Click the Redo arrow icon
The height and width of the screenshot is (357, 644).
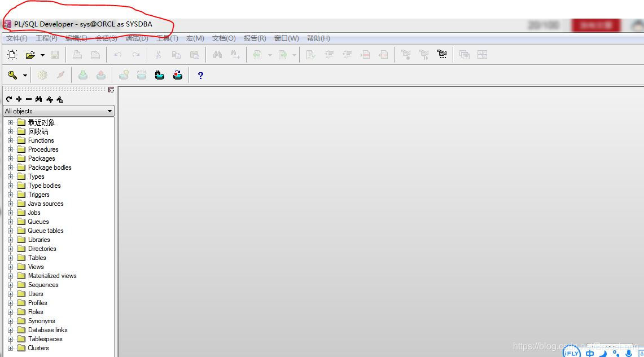[136, 55]
